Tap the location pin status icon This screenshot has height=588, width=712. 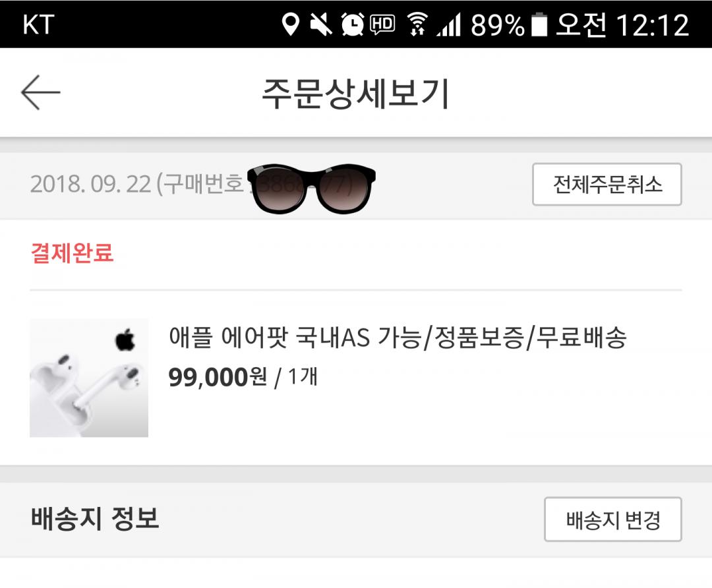pos(290,25)
